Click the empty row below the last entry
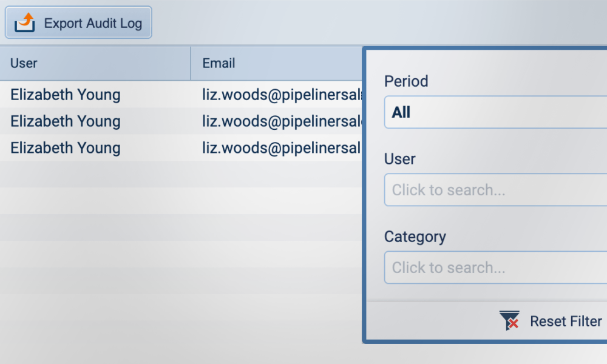This screenshot has width=607, height=364. tap(182, 175)
